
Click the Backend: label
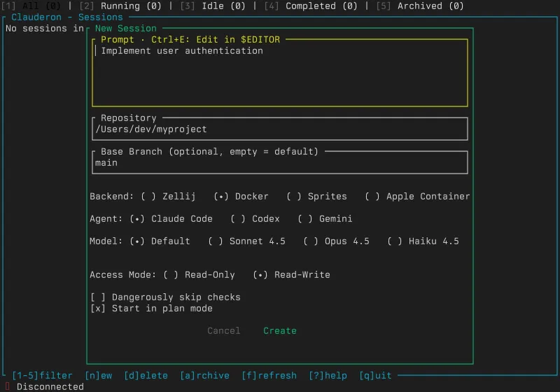(111, 197)
